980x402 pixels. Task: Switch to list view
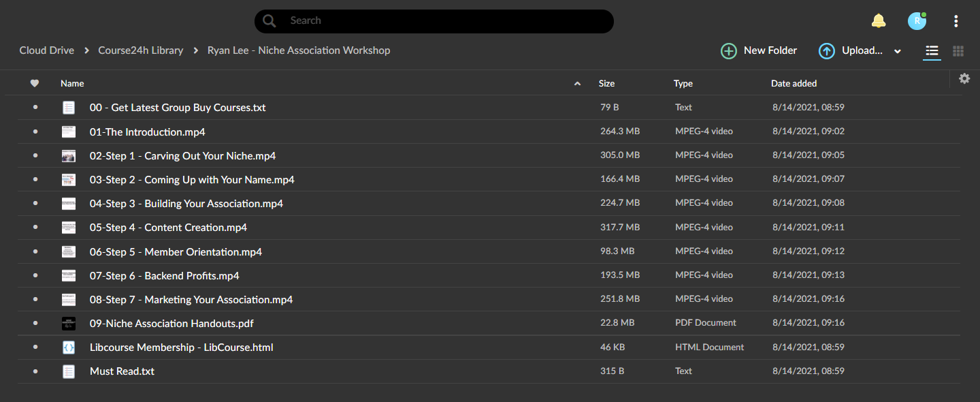932,51
